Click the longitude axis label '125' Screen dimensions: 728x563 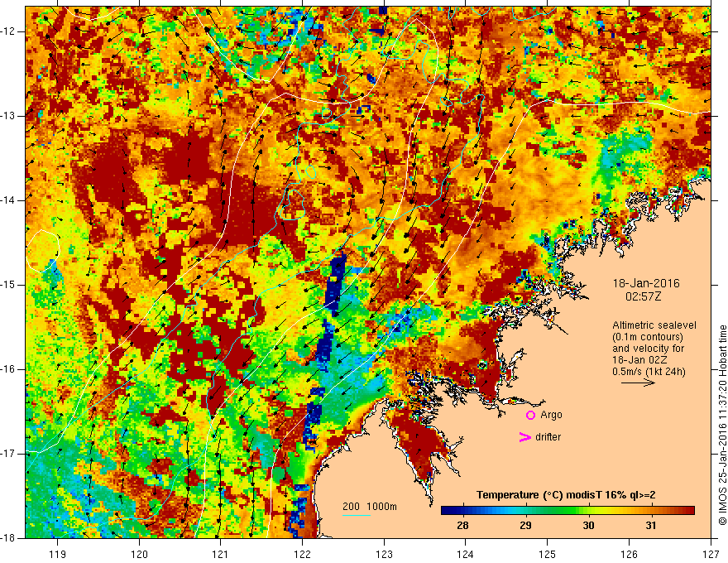(548, 554)
